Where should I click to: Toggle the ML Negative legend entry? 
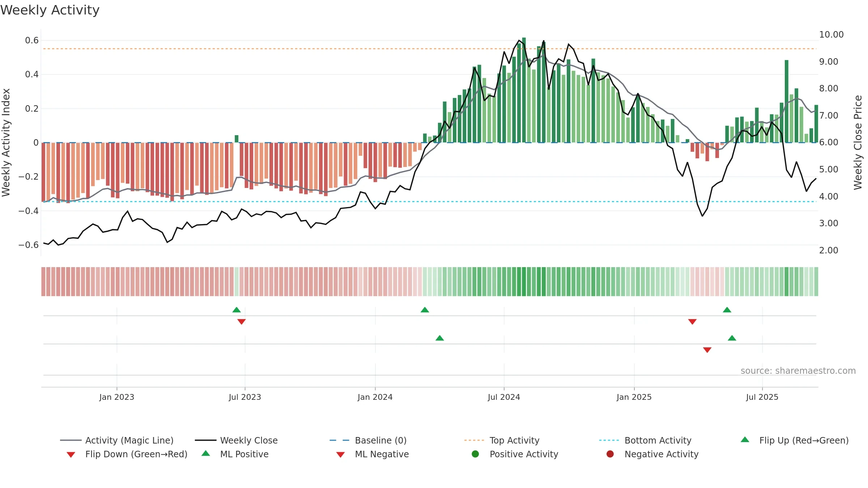373,454
